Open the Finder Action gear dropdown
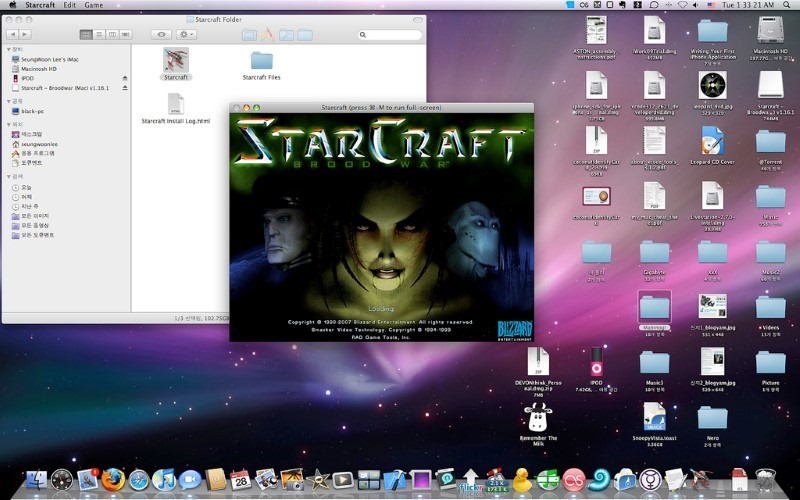The image size is (800, 500). 186,34
